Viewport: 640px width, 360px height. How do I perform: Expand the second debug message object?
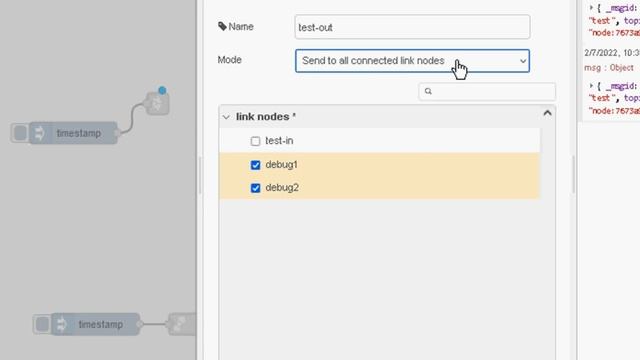(591, 85)
